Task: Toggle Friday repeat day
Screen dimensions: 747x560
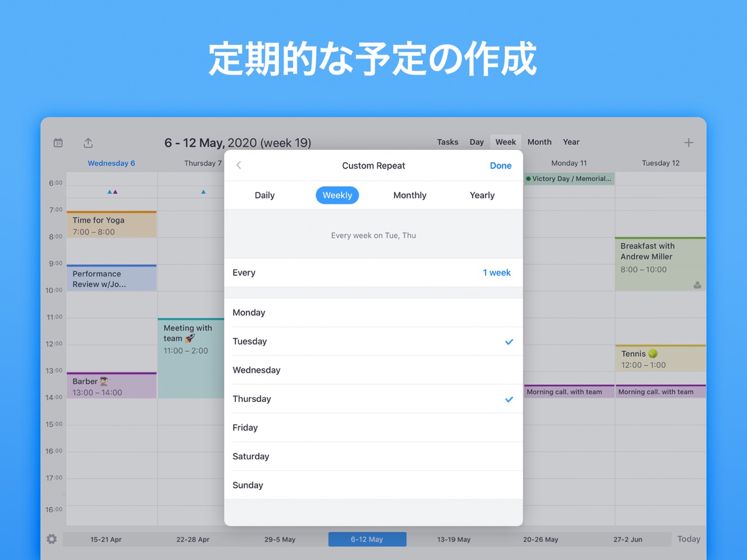Action: pos(373,428)
